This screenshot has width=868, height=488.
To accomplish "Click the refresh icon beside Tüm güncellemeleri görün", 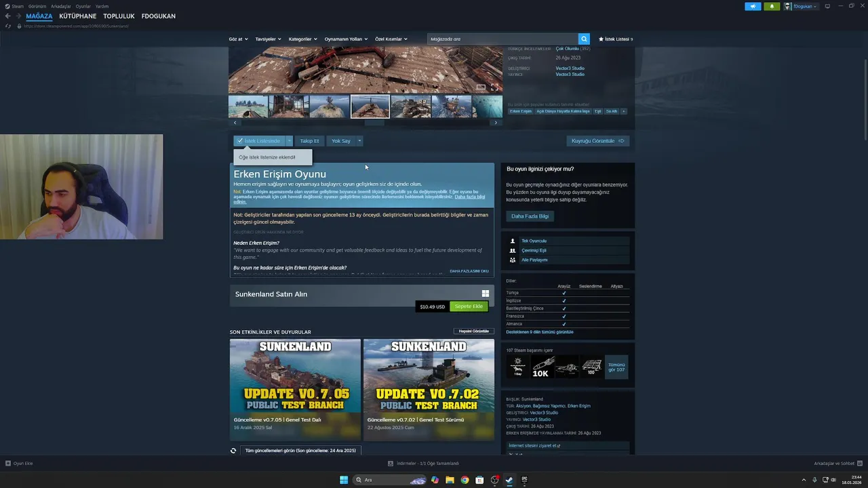I will (x=233, y=451).
